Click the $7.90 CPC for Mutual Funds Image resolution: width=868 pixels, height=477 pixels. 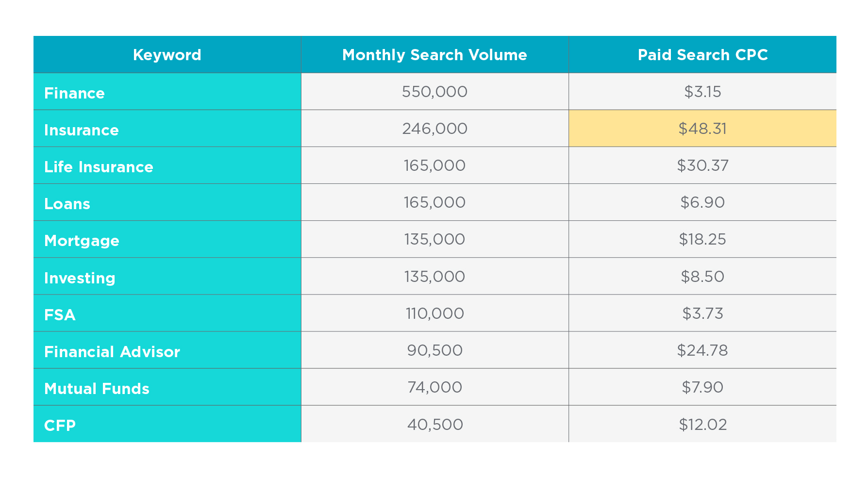pos(702,387)
